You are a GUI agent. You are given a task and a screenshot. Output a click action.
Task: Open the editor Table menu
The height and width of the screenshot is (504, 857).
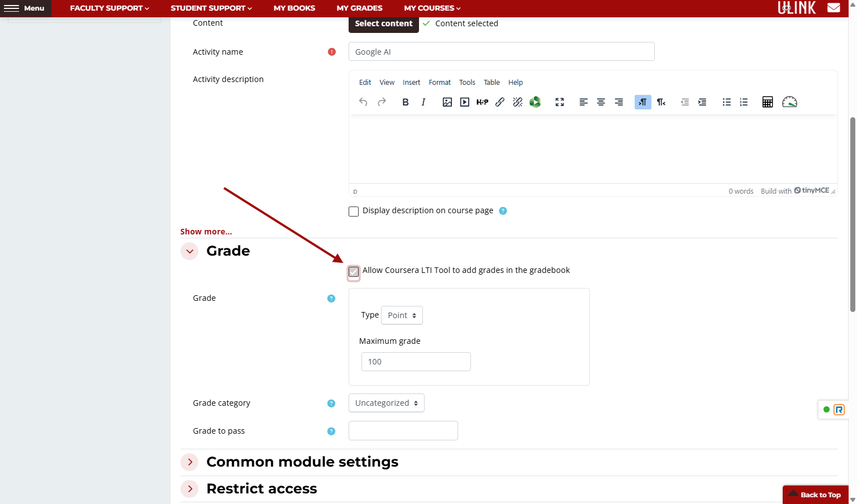point(492,82)
